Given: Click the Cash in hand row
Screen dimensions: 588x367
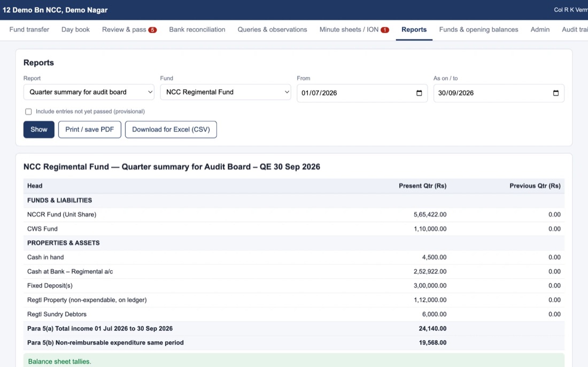Looking at the screenshot, I should click(294, 257).
